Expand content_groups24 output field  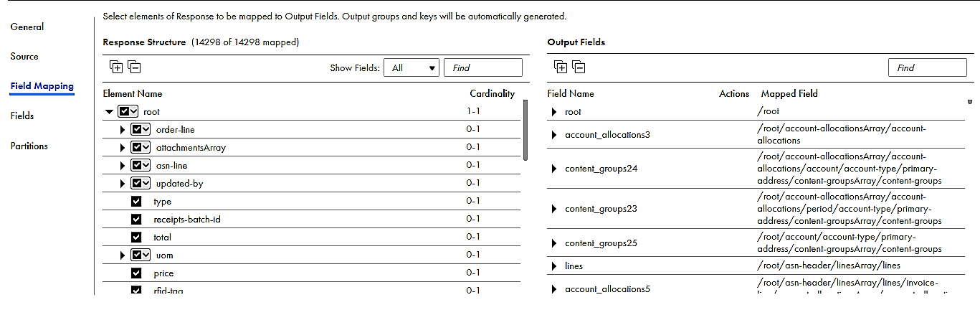click(x=554, y=169)
